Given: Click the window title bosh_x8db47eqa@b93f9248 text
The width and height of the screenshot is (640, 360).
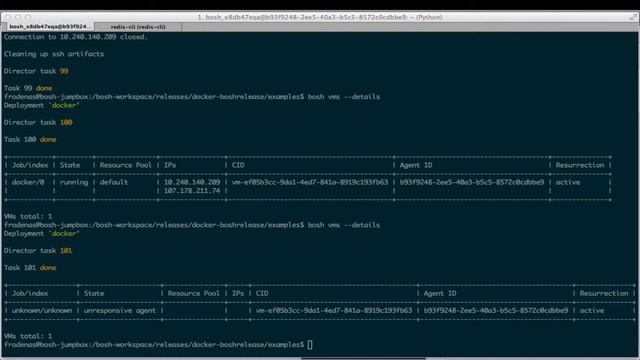Looking at the screenshot, I should click(320, 17).
